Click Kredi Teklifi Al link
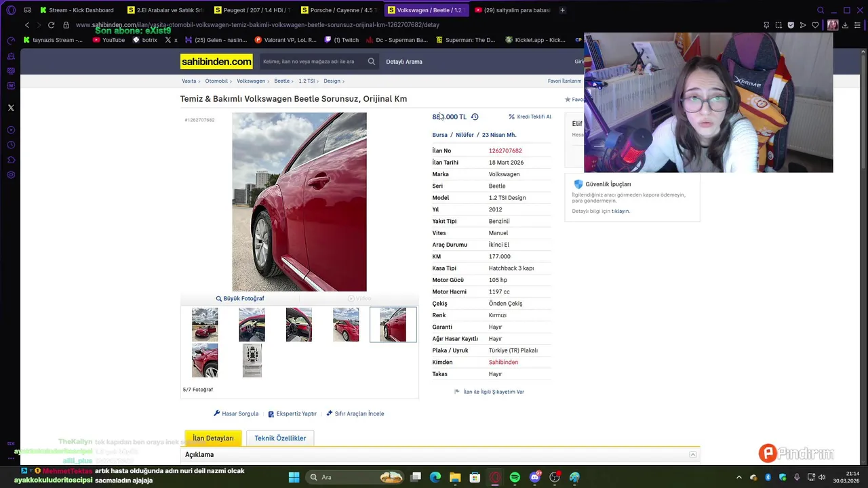 click(530, 117)
